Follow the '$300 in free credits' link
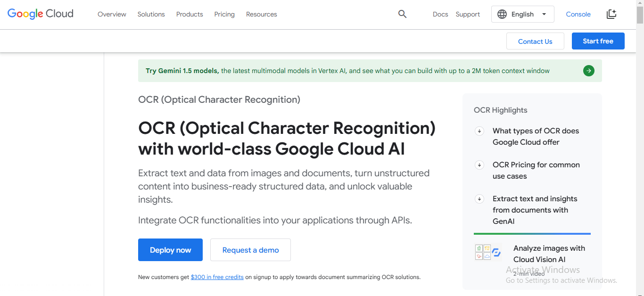644x296 pixels. [x=217, y=277]
